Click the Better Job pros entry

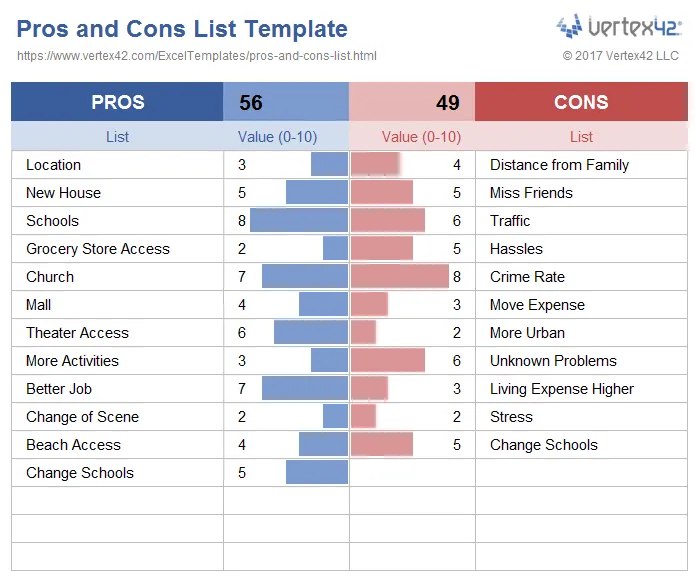59,389
